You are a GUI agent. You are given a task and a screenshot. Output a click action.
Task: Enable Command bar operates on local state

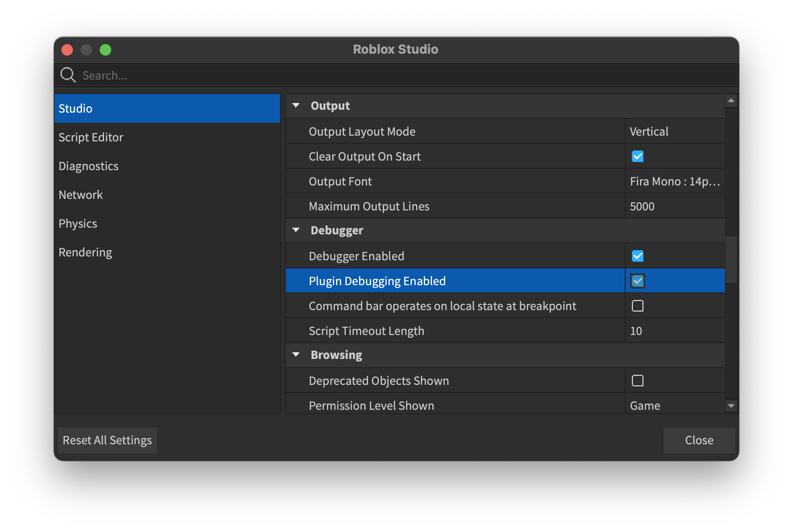(x=638, y=306)
